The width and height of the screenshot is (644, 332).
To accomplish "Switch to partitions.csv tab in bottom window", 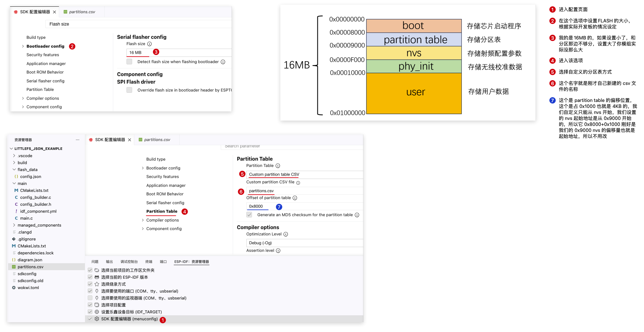I will [x=157, y=140].
